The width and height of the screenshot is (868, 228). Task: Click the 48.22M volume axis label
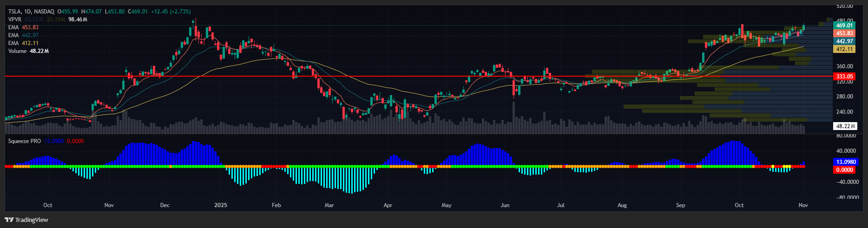pos(845,126)
